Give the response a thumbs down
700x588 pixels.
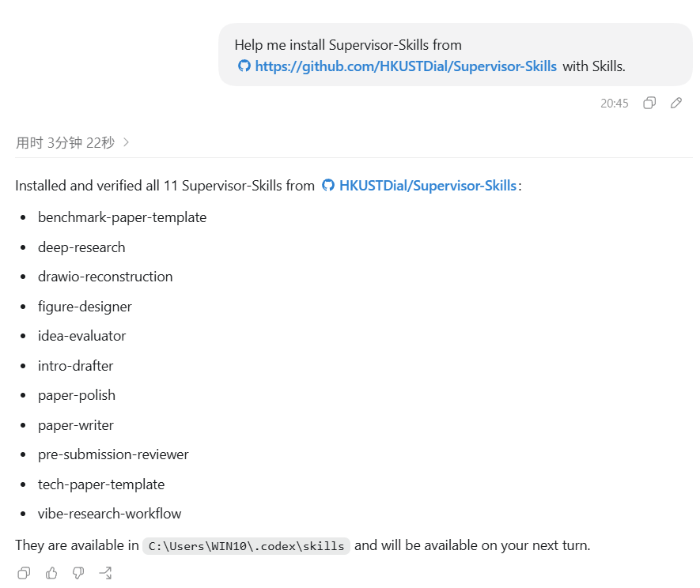[78, 573]
